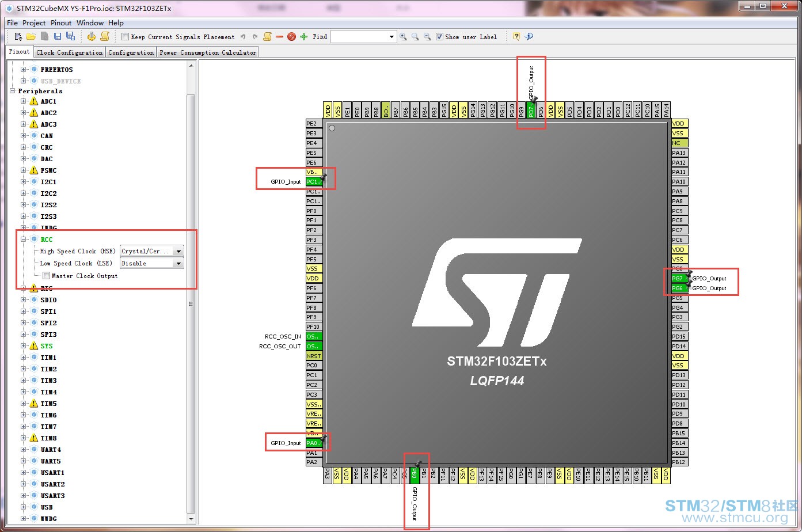Expand the FREERTOS tree node
The height and width of the screenshot is (532, 802).
pyautogui.click(x=24, y=70)
